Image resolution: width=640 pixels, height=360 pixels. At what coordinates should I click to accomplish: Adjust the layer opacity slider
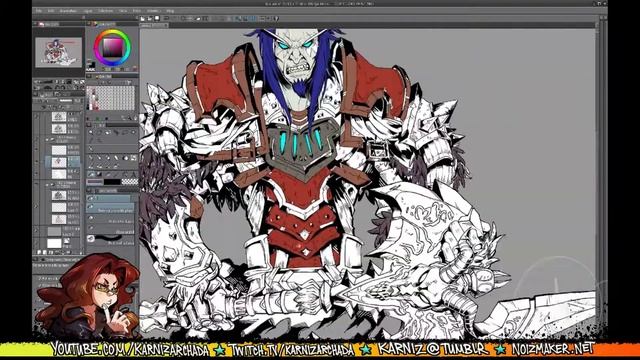66,100
